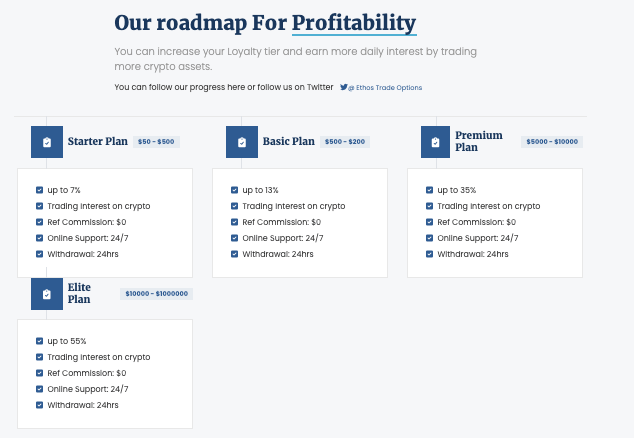Toggle Premium Plan Ref Commission checkbox
The image size is (634, 438).
pyautogui.click(x=429, y=222)
